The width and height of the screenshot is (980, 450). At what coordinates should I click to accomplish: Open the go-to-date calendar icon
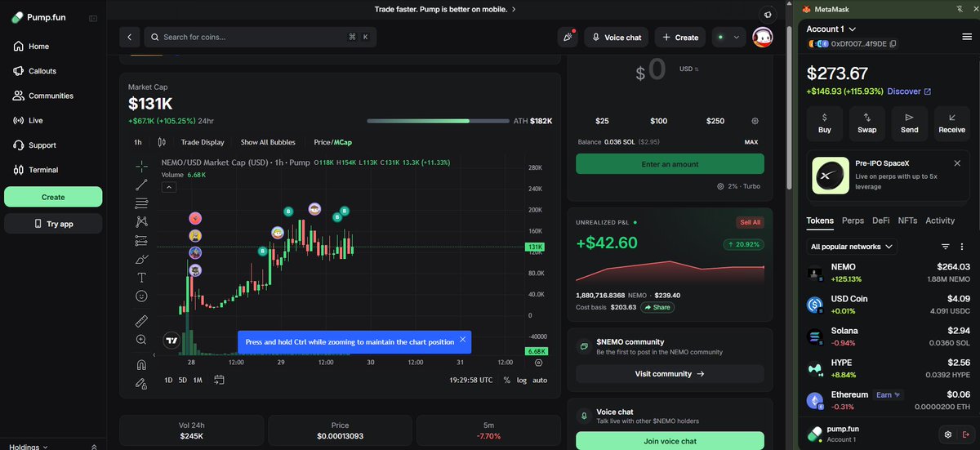point(219,380)
